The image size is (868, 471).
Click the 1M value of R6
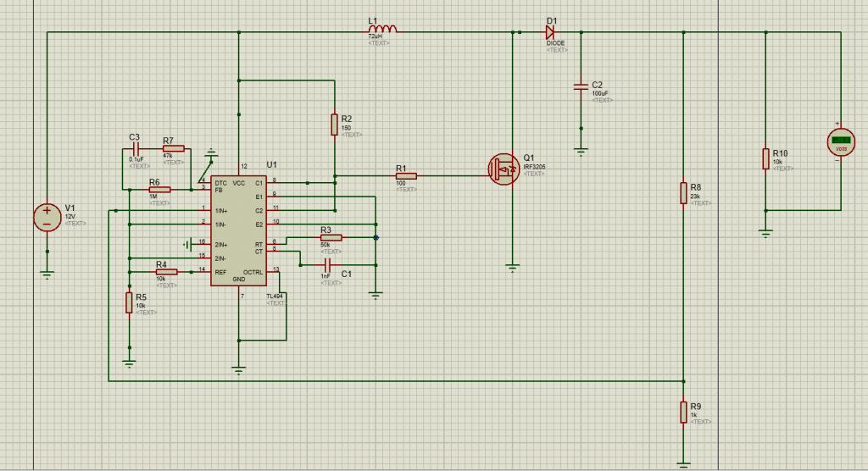pyautogui.click(x=153, y=197)
